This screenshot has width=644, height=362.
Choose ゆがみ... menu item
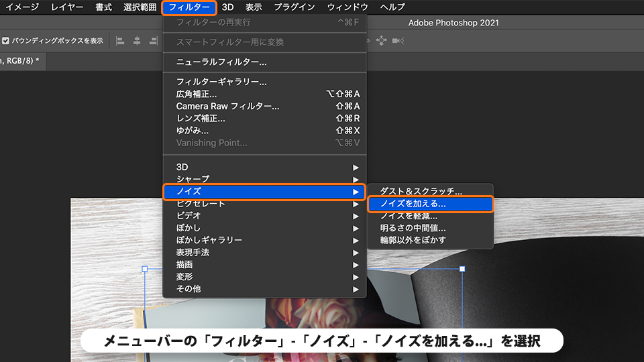pyautogui.click(x=264, y=131)
